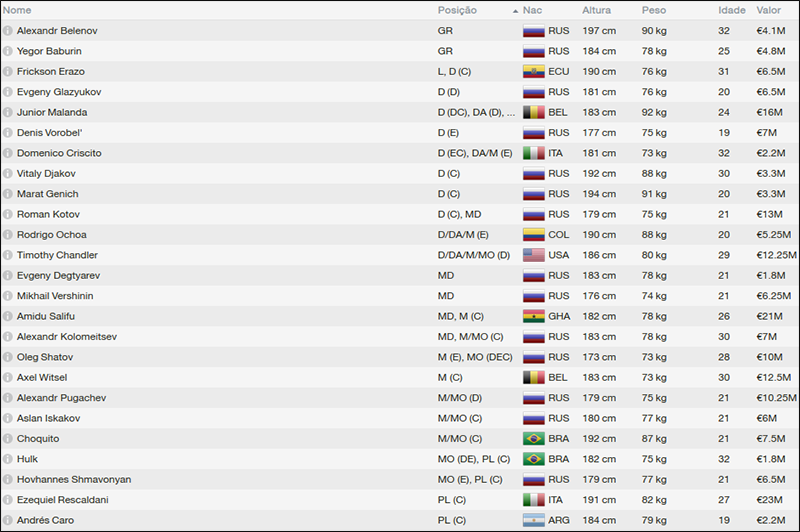Viewport: 800px width, 532px height.
Task: Click Ecuador flag in Frickson Erazo row
Action: [533, 72]
